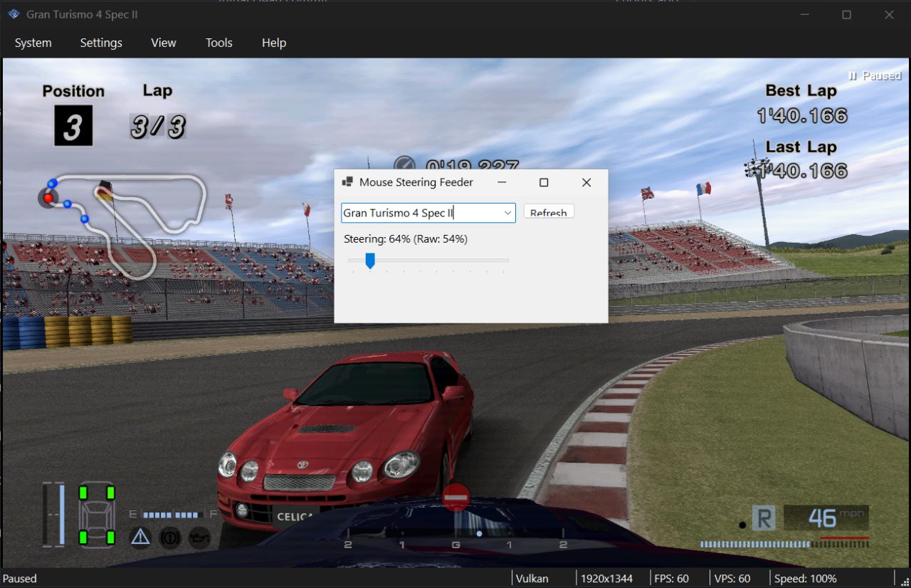Image resolution: width=911 pixels, height=588 pixels.
Task: Click the Vulkan renderer indicator in status bar
Action: 531,578
